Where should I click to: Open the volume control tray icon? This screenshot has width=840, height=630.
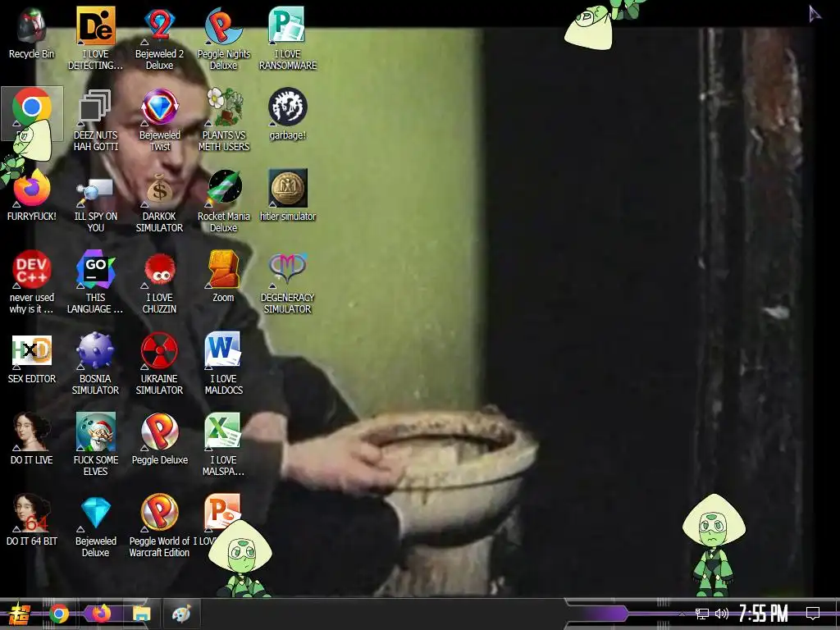point(722,614)
